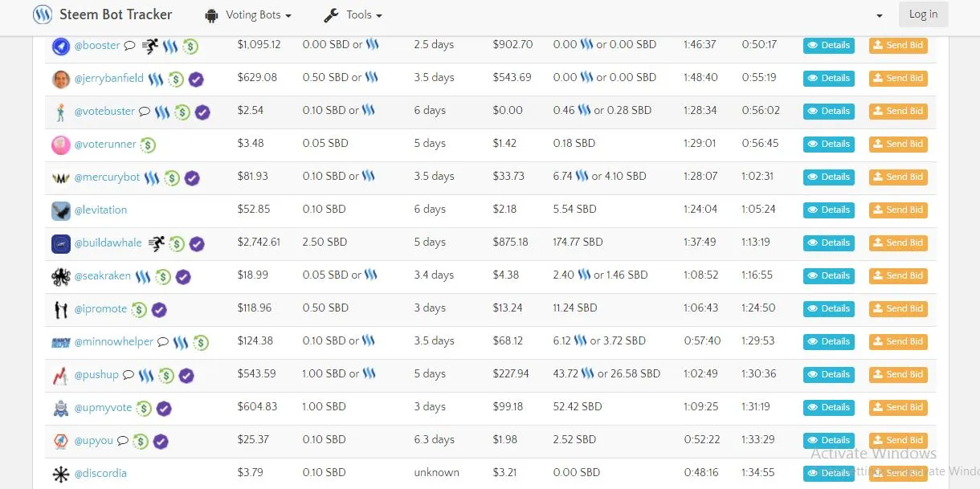Open the @upmyvote bot link
This screenshot has width=980, height=489.
pyautogui.click(x=103, y=408)
